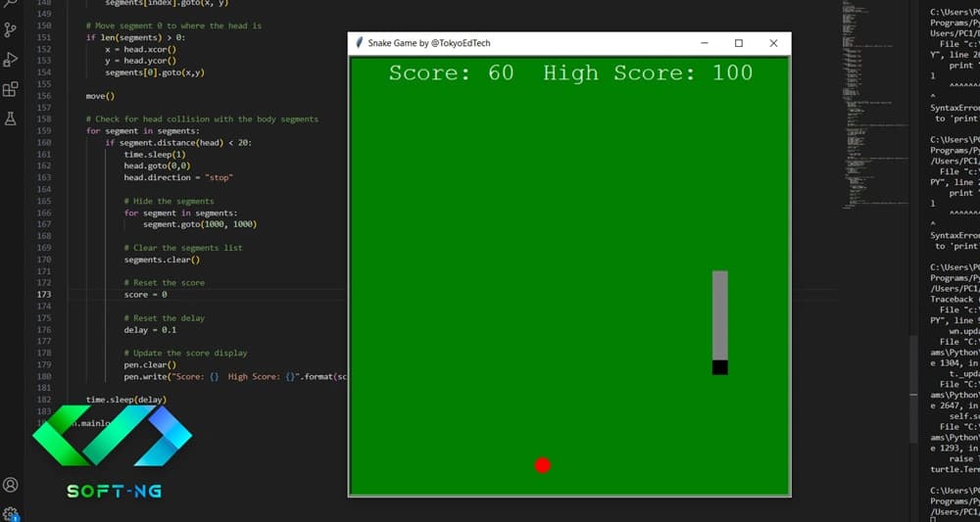Click the delay = 0.1 code line
Screen dimensions: 980x522
point(150,330)
